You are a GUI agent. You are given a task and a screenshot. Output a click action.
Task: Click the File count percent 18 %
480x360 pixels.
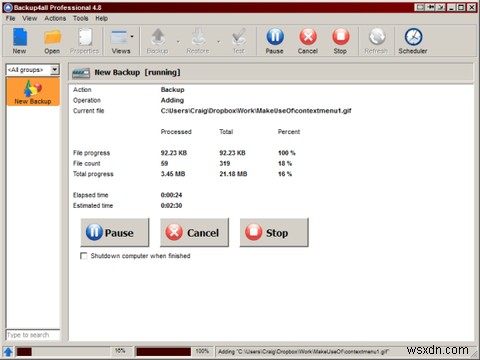point(285,163)
